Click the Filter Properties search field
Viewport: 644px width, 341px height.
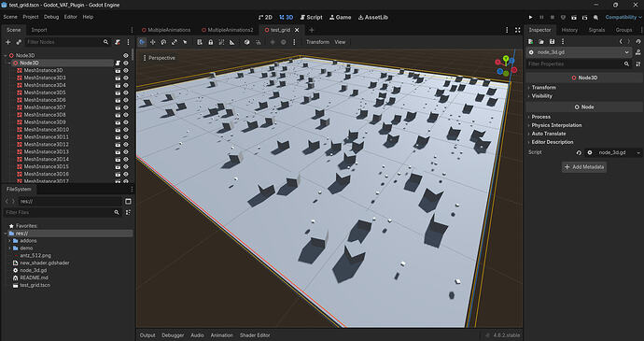(579, 64)
